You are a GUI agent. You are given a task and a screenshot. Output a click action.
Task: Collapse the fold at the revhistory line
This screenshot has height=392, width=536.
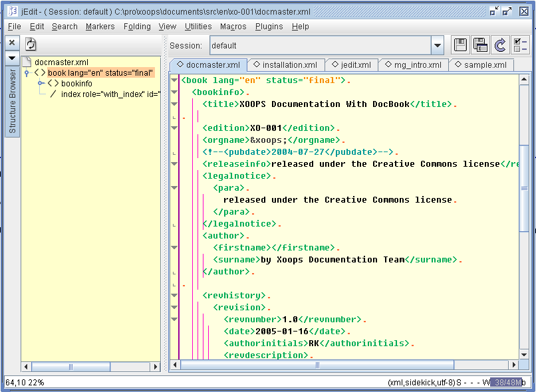pos(174,296)
